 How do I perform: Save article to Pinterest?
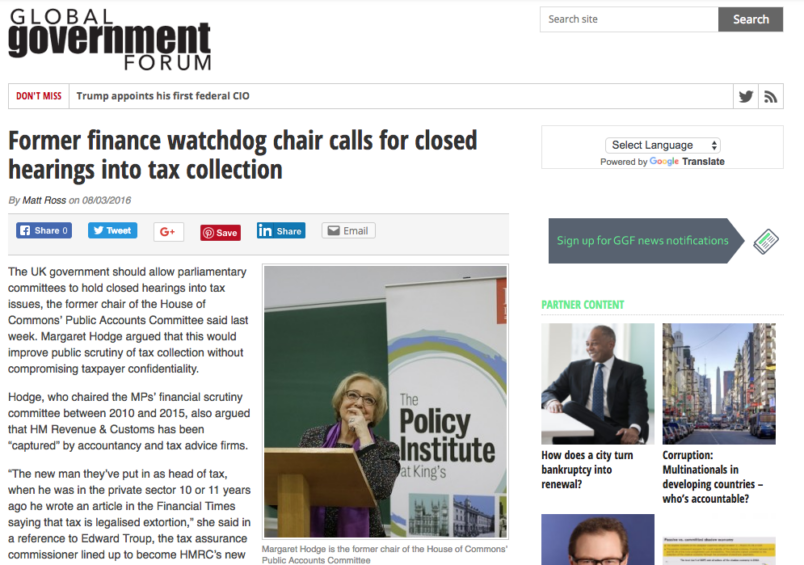(x=220, y=232)
